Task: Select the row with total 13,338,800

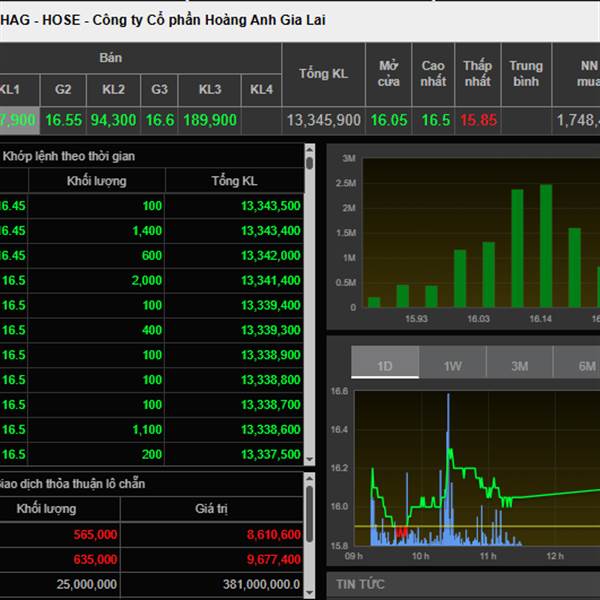Action: (152, 380)
